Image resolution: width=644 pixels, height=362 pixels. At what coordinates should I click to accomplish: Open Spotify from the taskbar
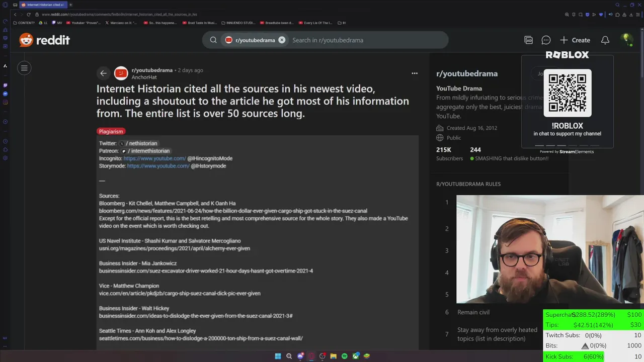(x=344, y=356)
